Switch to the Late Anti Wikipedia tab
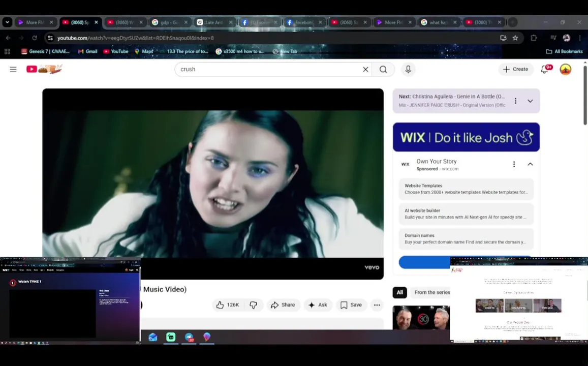The width and height of the screenshot is (588, 366). (x=214, y=22)
